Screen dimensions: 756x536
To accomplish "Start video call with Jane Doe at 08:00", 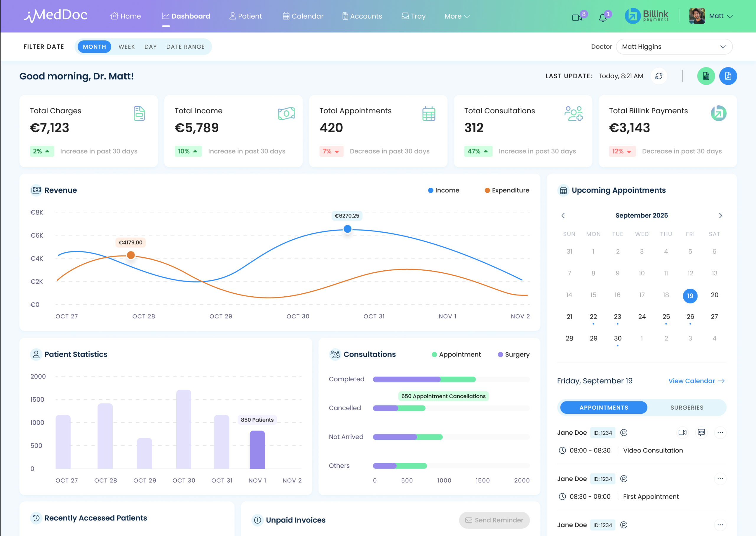I will (x=682, y=432).
